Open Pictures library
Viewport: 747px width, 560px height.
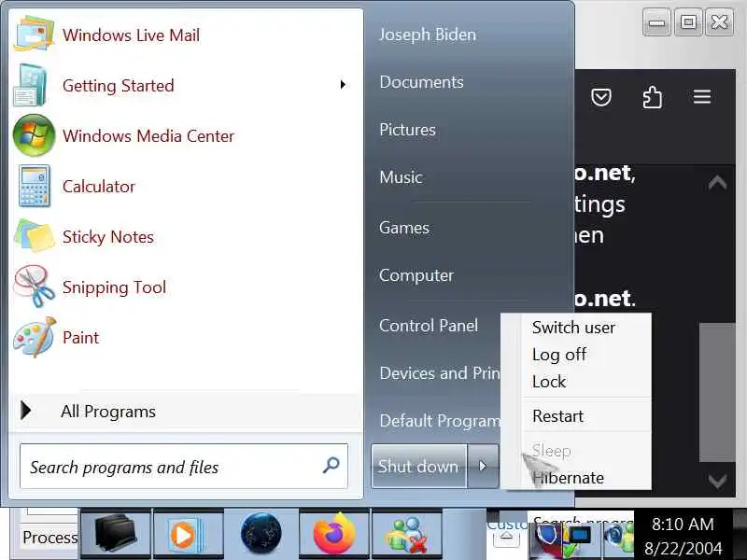click(x=407, y=130)
